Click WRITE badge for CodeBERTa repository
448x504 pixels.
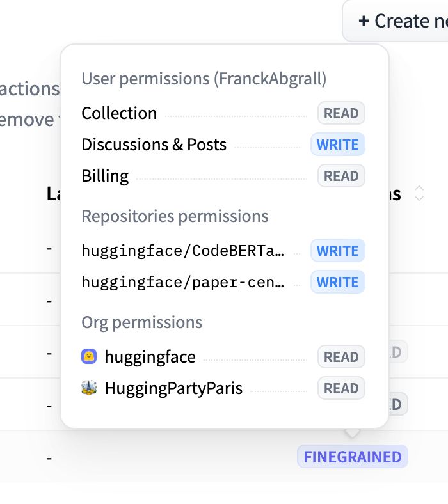click(337, 251)
